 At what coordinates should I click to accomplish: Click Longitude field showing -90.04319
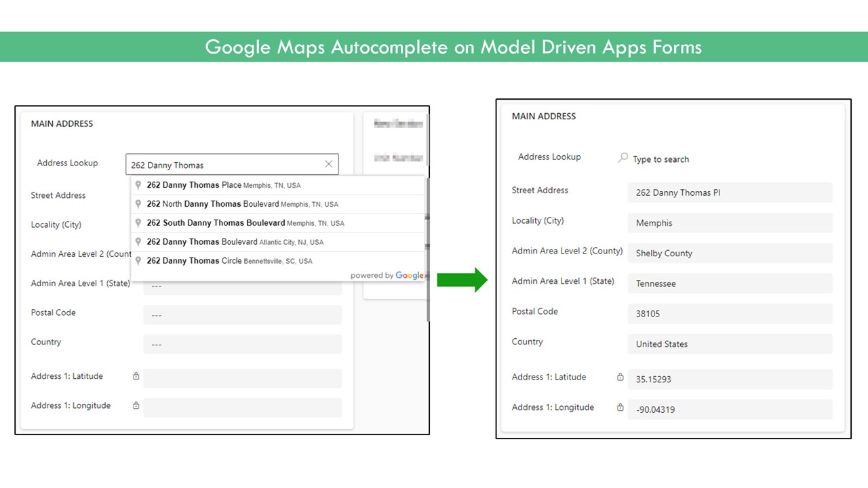coord(730,409)
